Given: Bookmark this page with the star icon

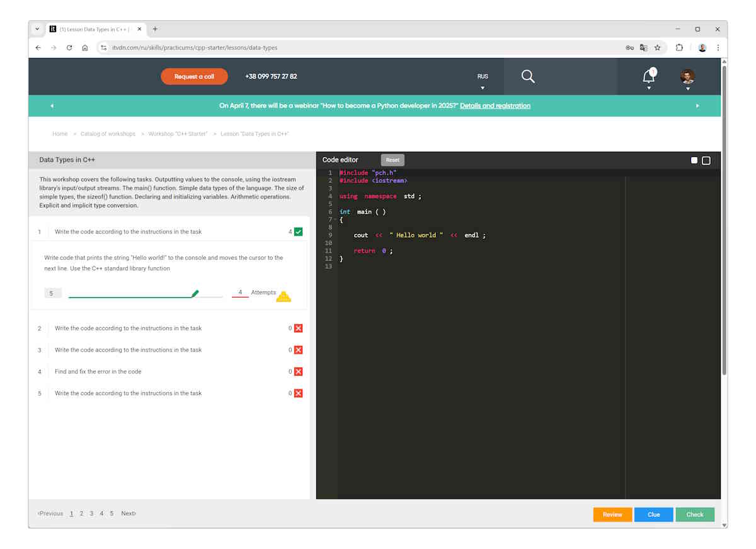Looking at the screenshot, I should pos(657,48).
